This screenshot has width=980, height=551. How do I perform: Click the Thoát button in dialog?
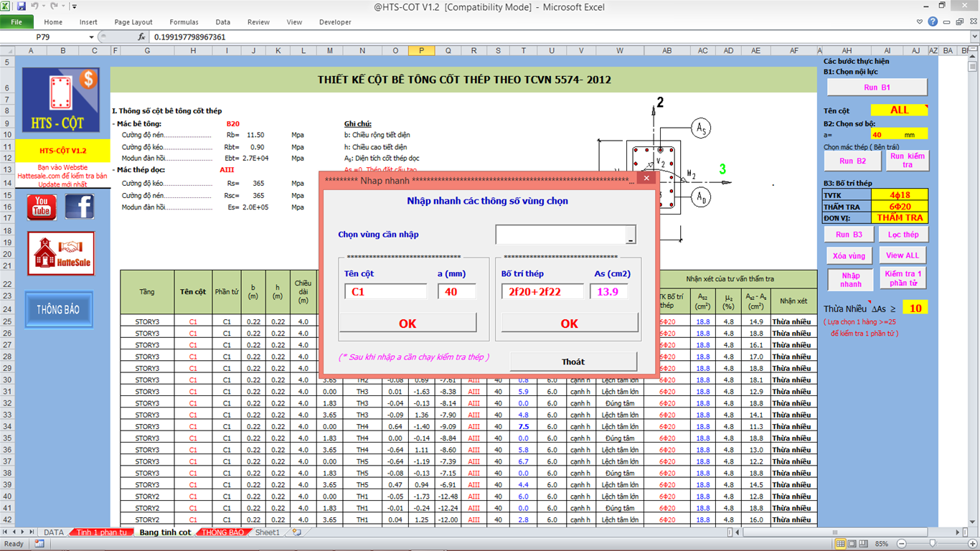(x=573, y=362)
